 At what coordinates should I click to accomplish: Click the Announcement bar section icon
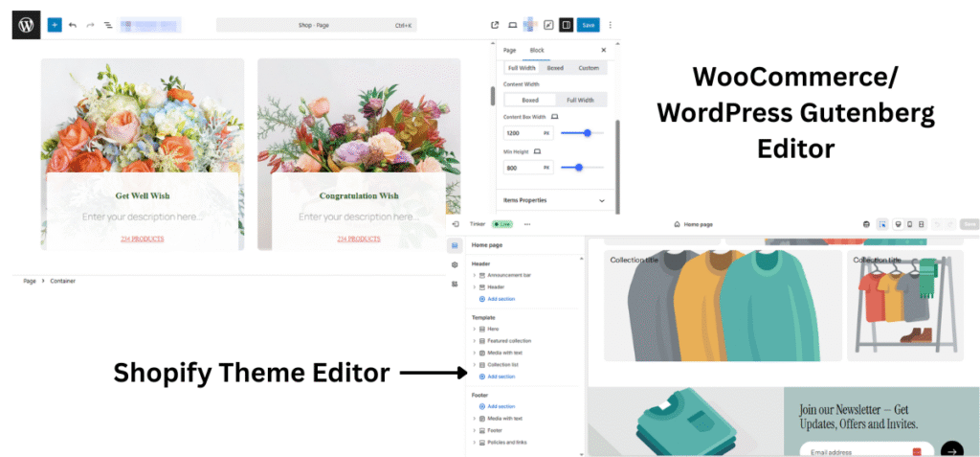[482, 275]
